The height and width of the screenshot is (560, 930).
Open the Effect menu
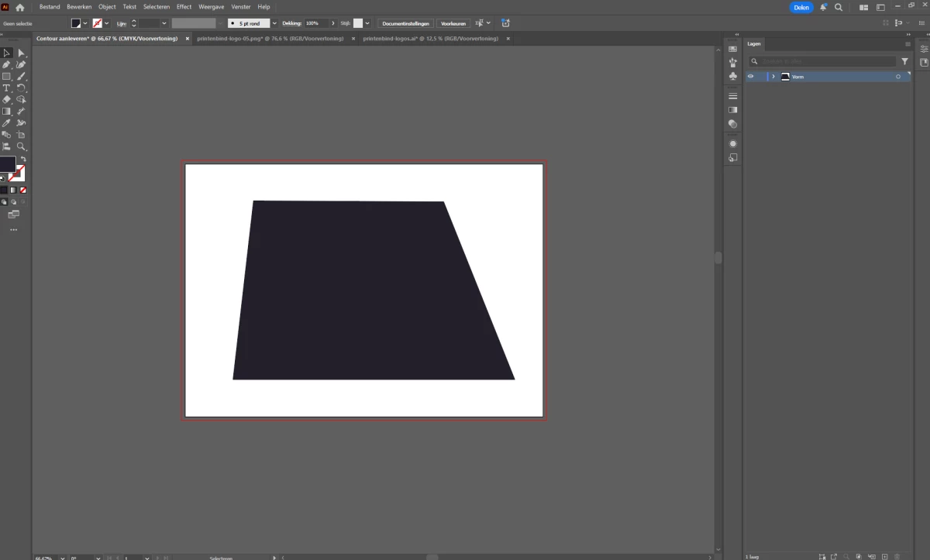(x=184, y=7)
